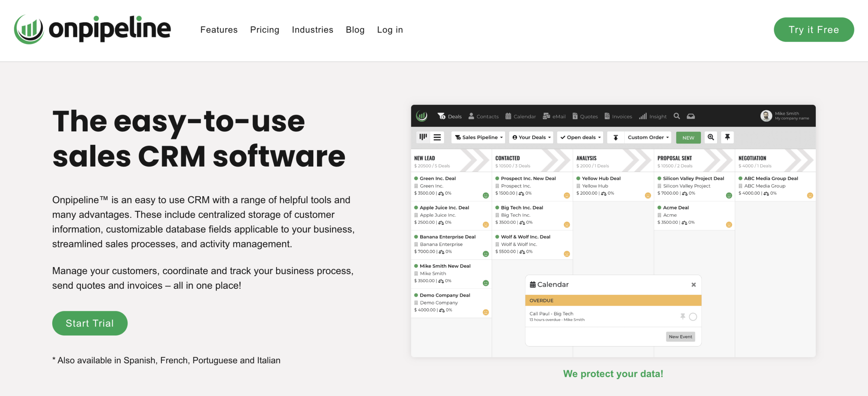Click the search magnifier in the dark navbar

(x=677, y=116)
